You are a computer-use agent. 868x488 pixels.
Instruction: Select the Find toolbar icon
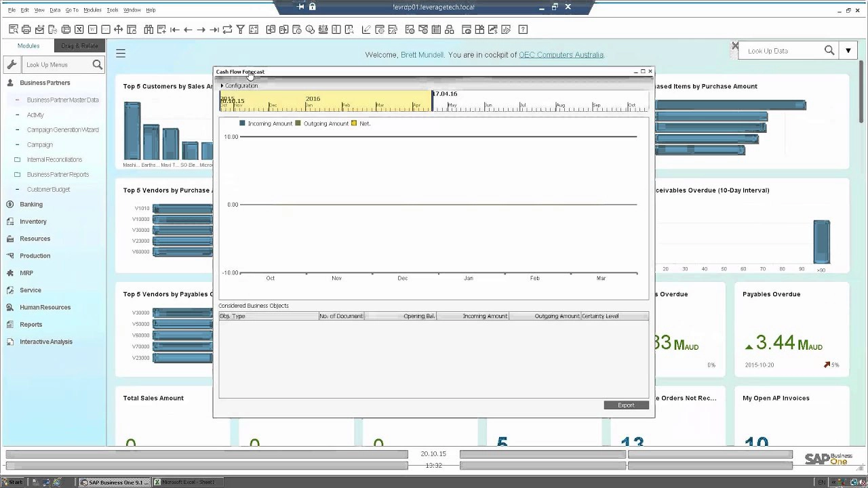148,29
